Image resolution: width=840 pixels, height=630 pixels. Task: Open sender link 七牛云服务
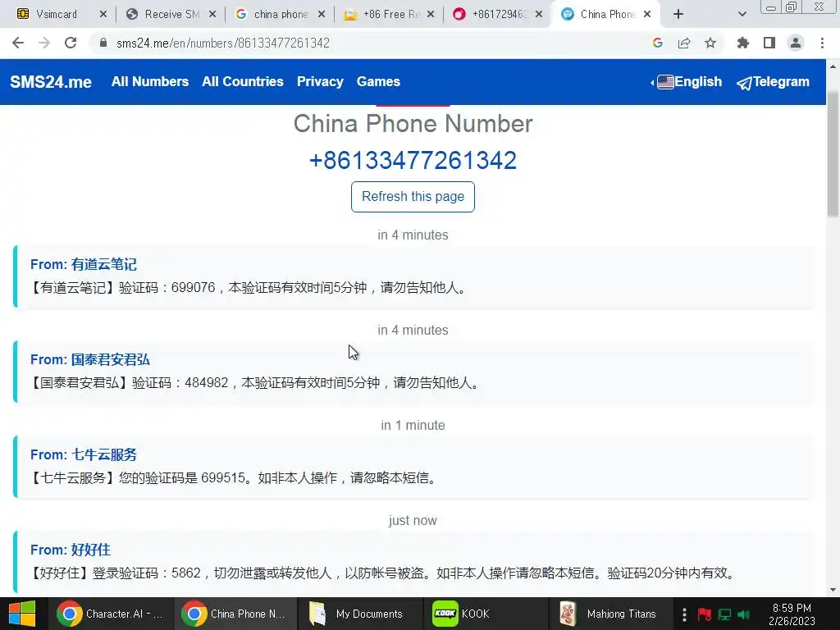(x=104, y=454)
